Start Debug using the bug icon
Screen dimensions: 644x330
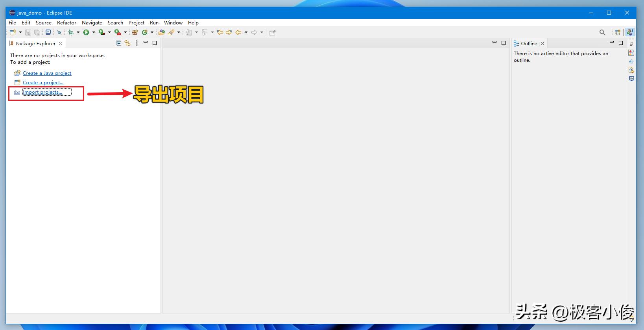point(70,32)
